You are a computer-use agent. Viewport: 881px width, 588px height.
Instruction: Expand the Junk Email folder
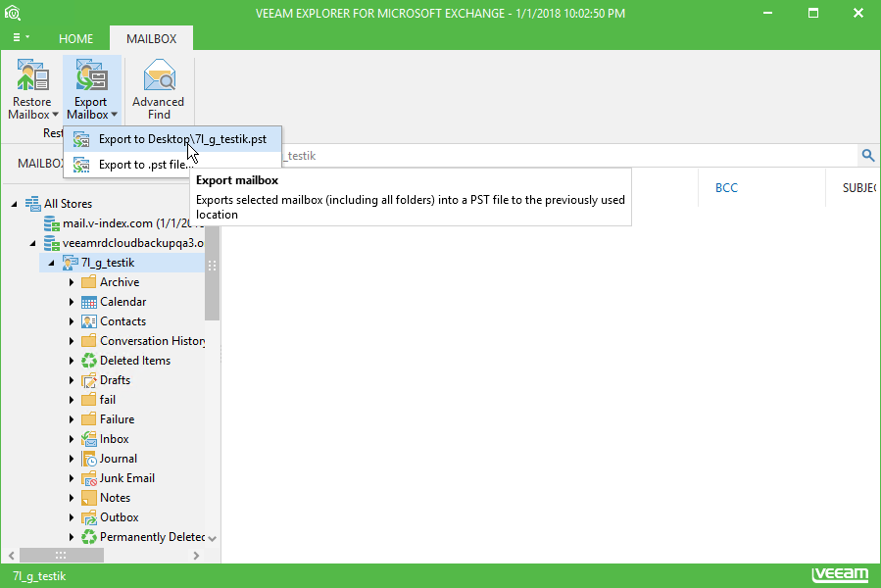(72, 478)
